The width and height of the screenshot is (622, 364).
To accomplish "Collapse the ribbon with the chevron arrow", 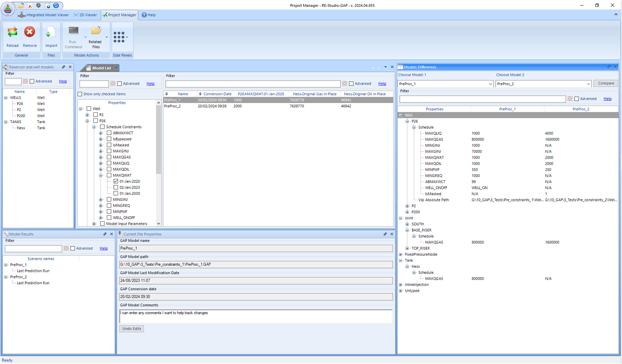I will click(616, 15).
